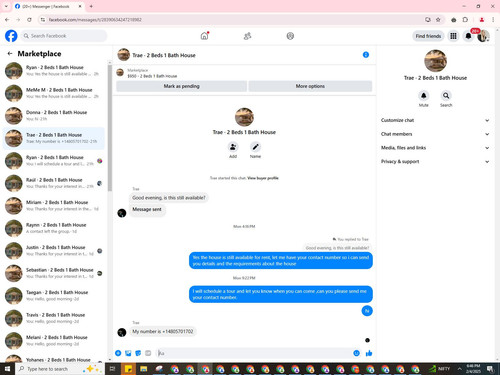Open the account profile picture menu
This screenshot has width=500, height=375.
click(x=483, y=36)
